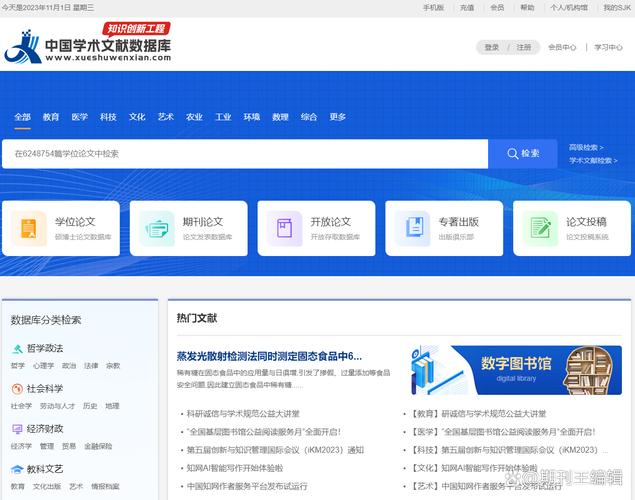Open the 会员中心 link

pyautogui.click(x=562, y=47)
